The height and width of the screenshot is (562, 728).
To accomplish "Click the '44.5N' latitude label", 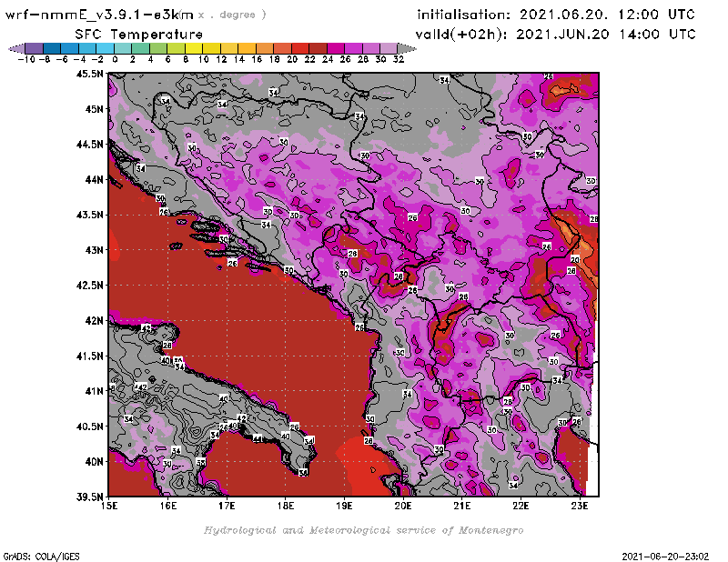I will click(x=90, y=145).
